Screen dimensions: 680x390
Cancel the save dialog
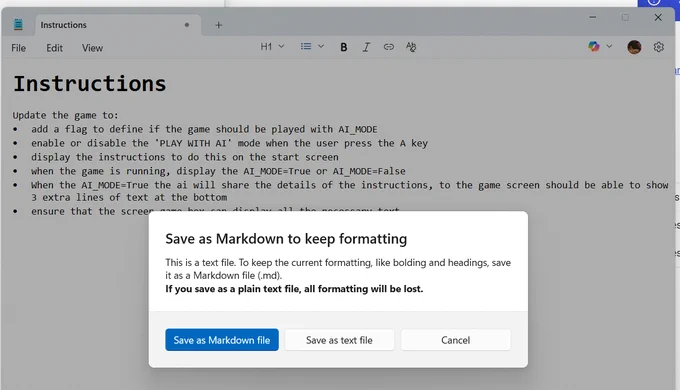[x=455, y=340]
